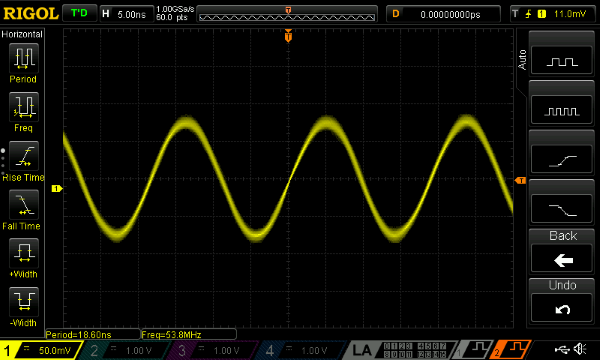Click the Freq=53.8MHz measurement result
Viewport: 600px width, 360px height.
[x=189, y=334]
